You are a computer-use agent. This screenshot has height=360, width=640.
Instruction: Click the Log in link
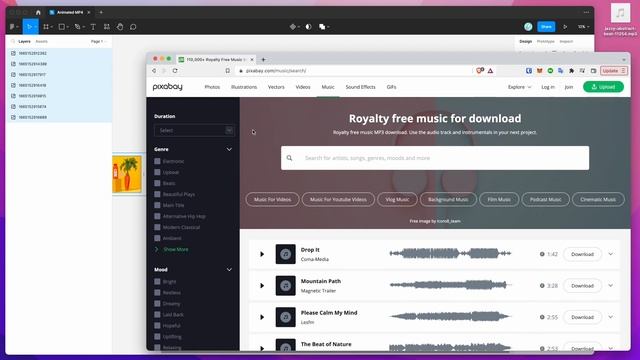tap(548, 87)
